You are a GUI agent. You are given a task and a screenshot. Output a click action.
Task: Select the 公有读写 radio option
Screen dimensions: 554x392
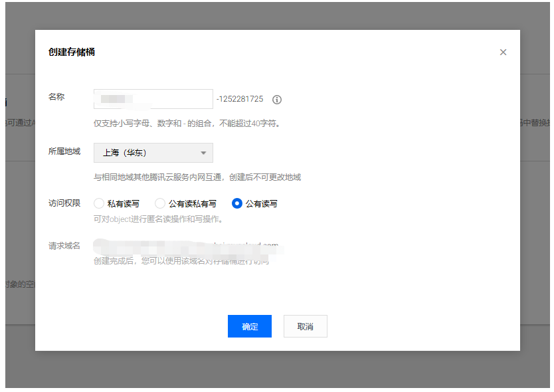click(x=236, y=203)
